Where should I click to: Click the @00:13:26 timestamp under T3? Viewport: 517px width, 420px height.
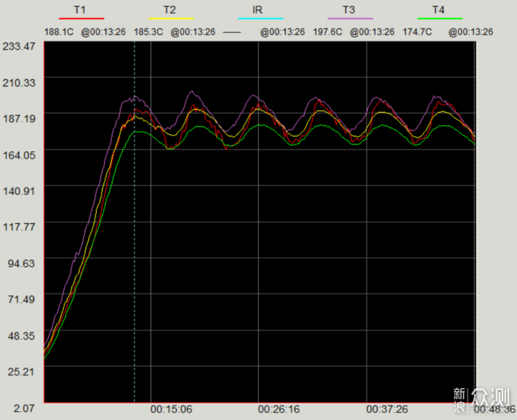372,32
